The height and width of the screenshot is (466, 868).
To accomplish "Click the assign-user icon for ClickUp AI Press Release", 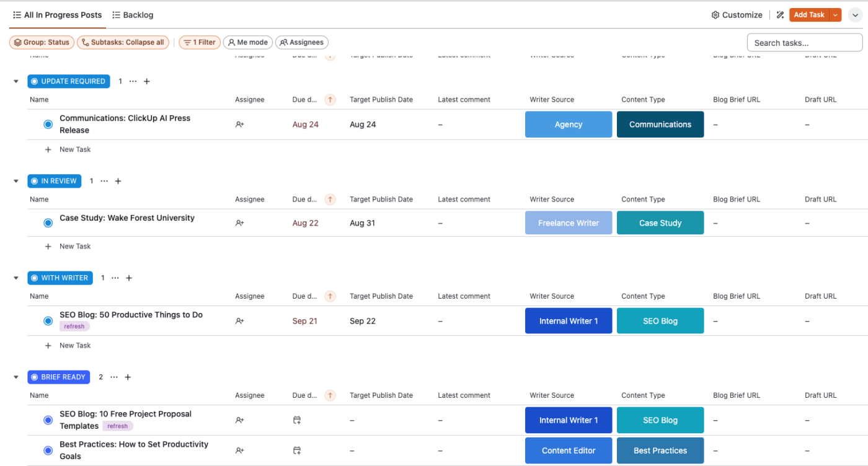I will [x=240, y=125].
